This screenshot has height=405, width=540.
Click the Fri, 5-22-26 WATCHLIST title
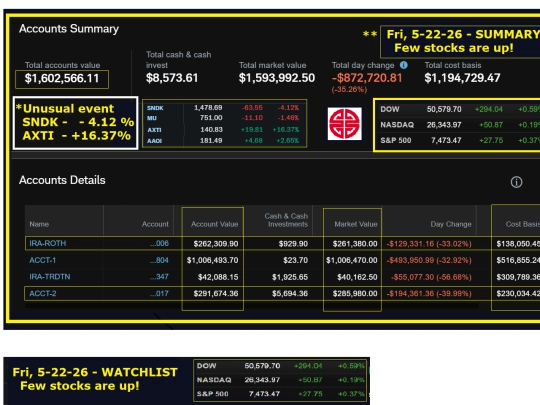(95, 372)
